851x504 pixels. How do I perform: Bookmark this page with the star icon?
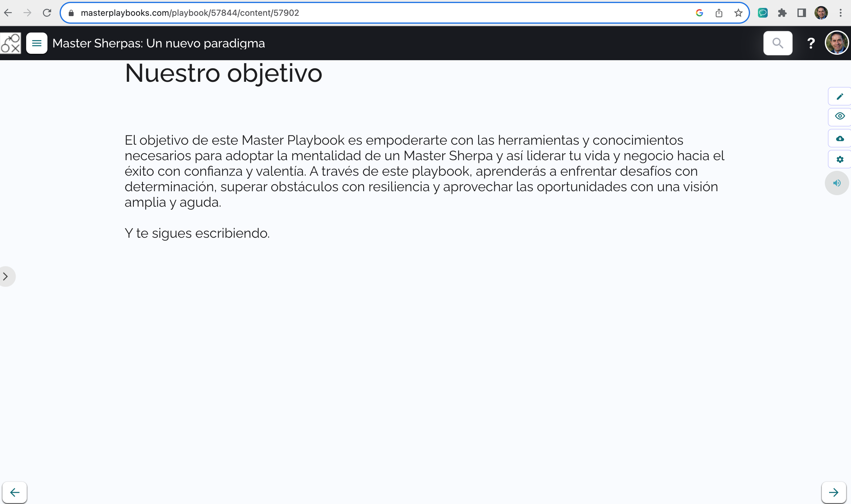[x=738, y=13]
